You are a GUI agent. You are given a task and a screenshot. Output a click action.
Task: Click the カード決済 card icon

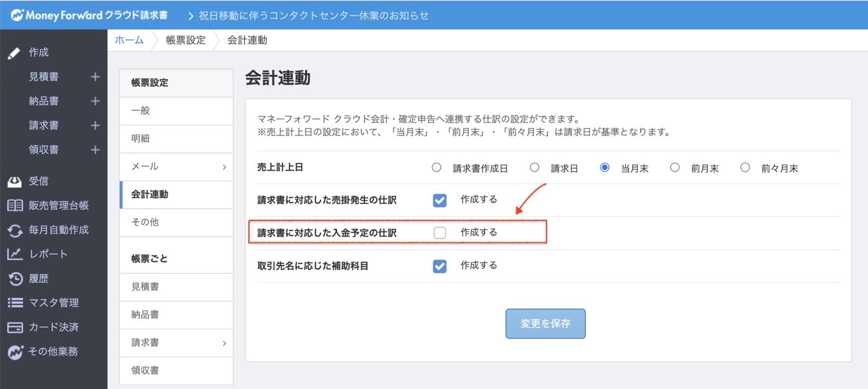(15, 327)
